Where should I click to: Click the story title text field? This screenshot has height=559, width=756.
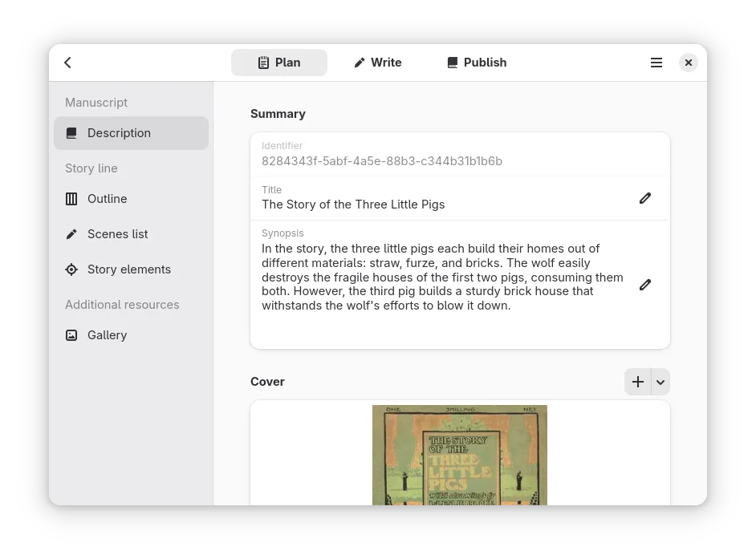click(353, 205)
